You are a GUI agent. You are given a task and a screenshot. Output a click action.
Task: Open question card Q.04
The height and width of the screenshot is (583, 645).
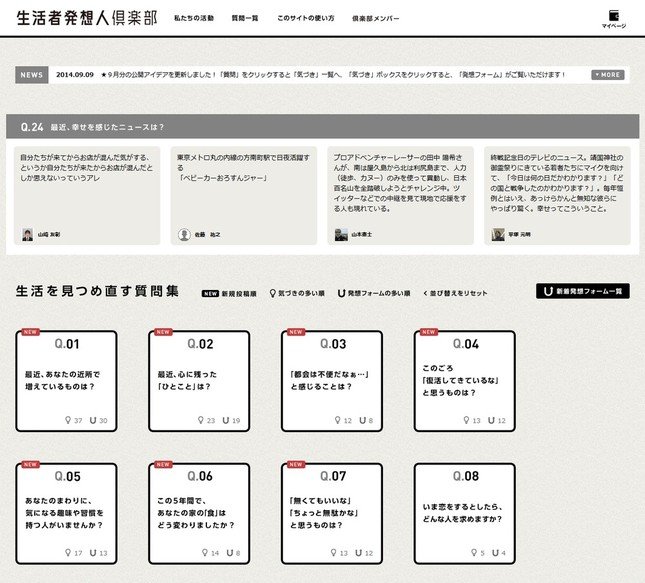[x=465, y=381]
